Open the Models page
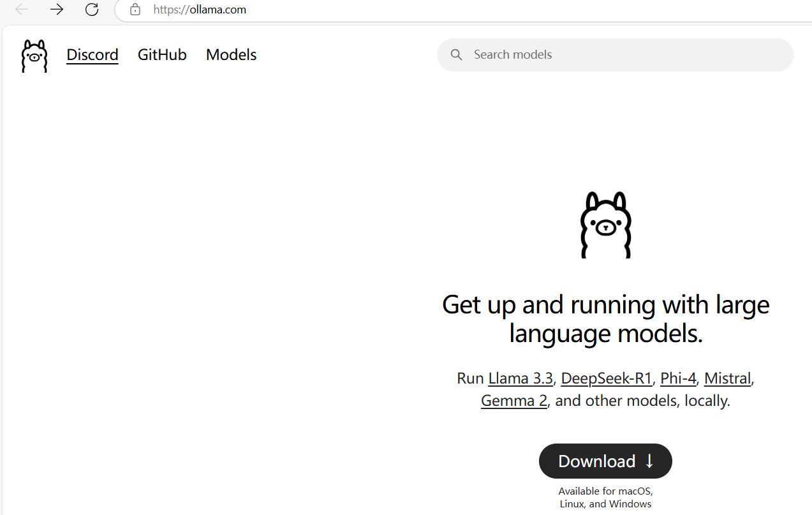Screen dimensions: 812x515 pyautogui.click(x=231, y=55)
